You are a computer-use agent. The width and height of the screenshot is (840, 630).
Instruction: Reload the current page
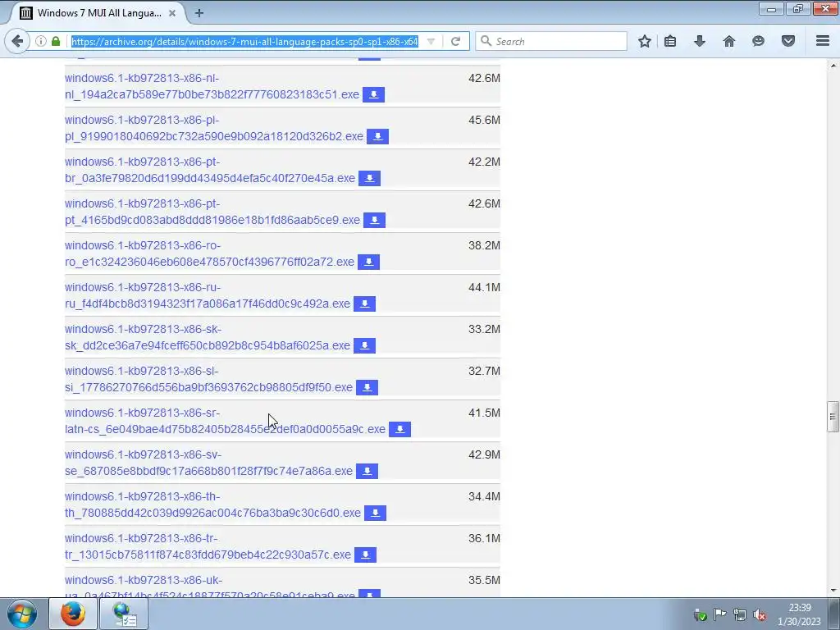(x=456, y=41)
